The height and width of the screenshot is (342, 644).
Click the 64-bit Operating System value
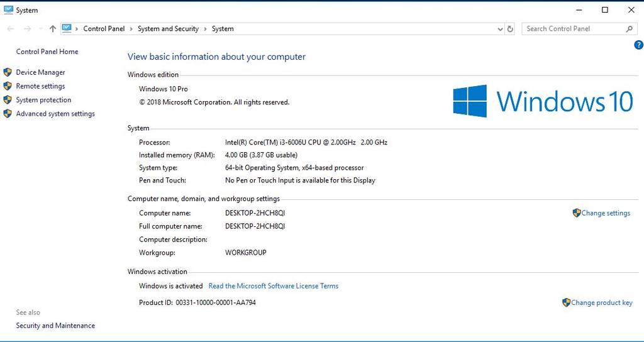294,168
